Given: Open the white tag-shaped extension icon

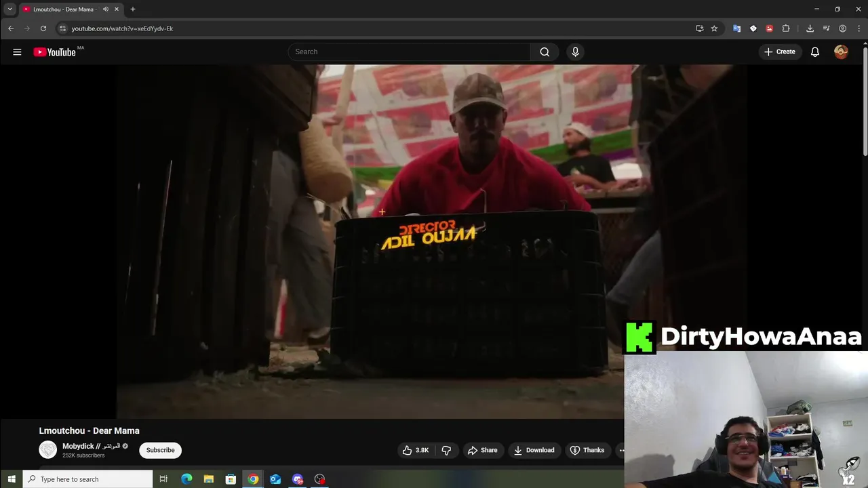Looking at the screenshot, I should 753,28.
